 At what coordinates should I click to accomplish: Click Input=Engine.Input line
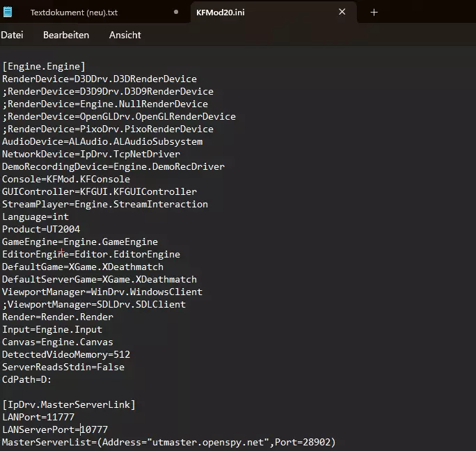click(52, 329)
